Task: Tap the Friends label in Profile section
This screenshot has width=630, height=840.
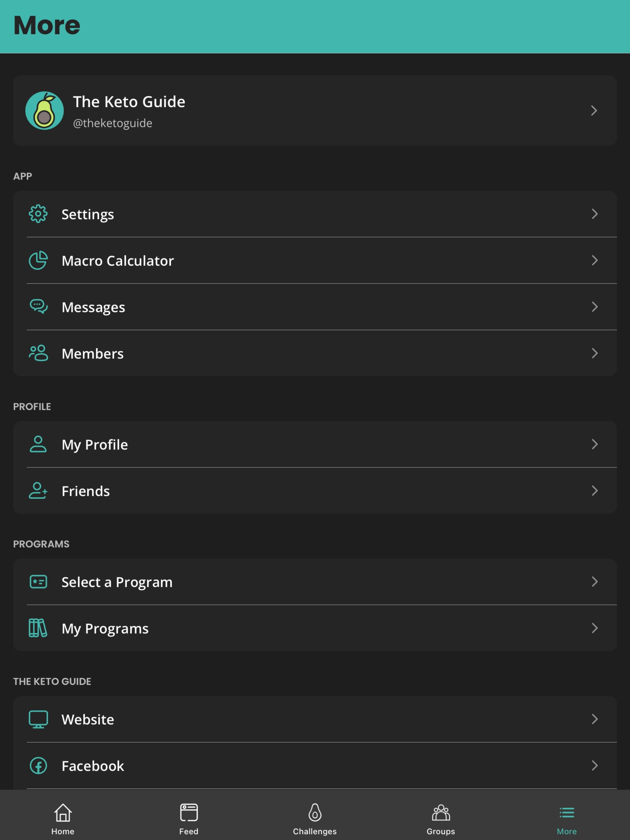Action: [x=86, y=491]
